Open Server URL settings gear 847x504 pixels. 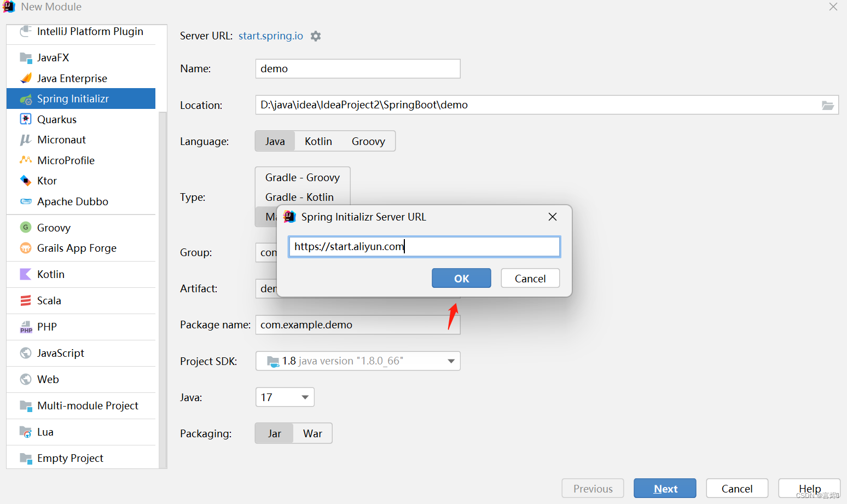coord(316,36)
